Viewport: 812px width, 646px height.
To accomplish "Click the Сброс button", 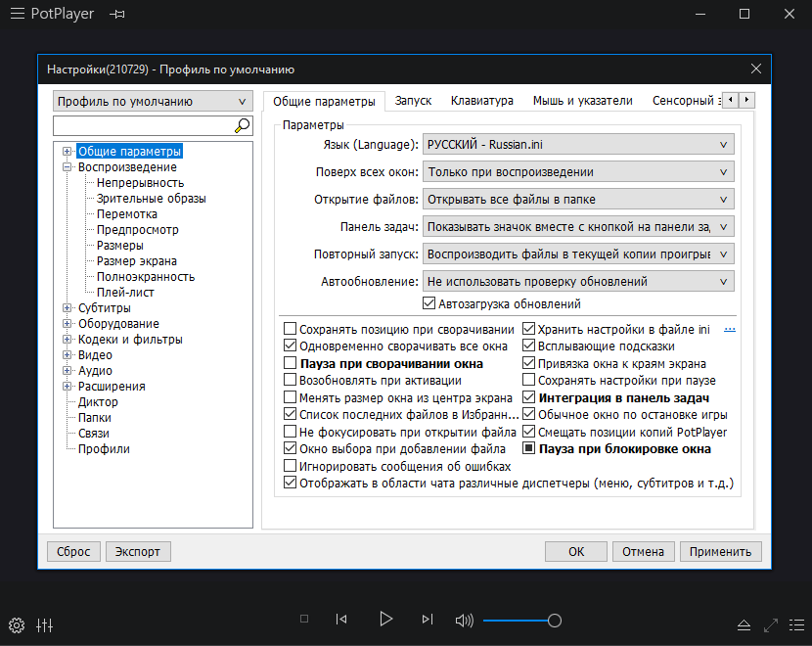I will 73,552.
